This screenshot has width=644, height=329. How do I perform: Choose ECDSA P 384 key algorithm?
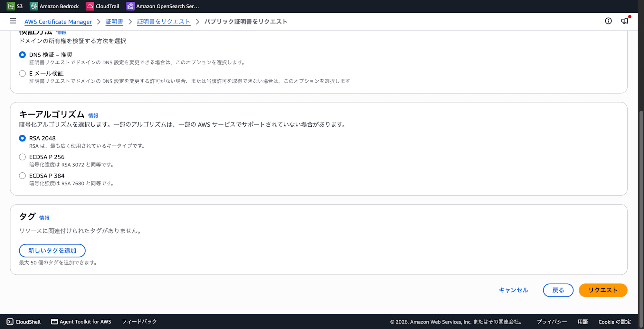(22, 176)
